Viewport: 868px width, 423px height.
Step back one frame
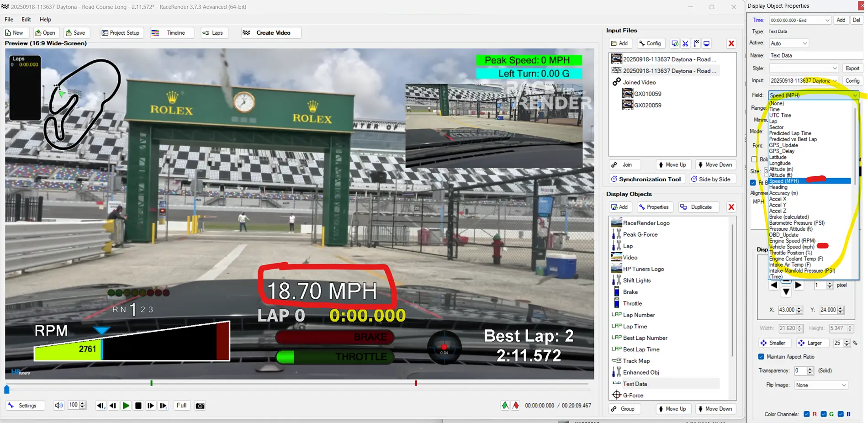[x=113, y=406]
